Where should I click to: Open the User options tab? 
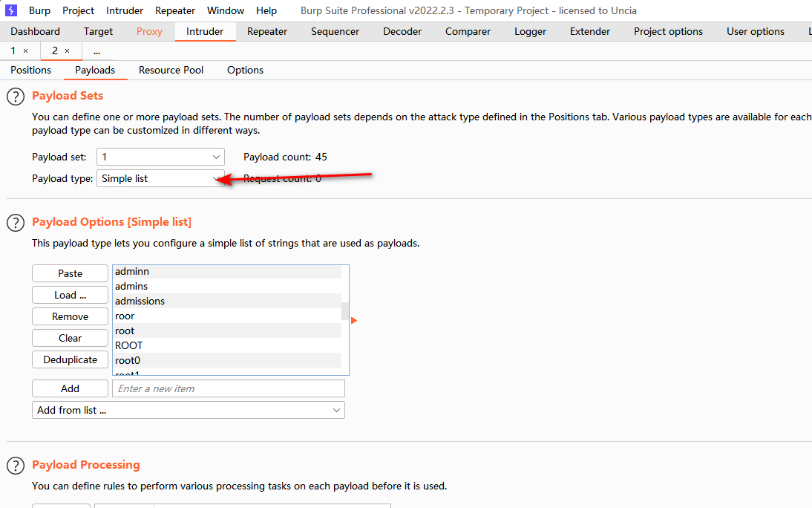tap(755, 31)
